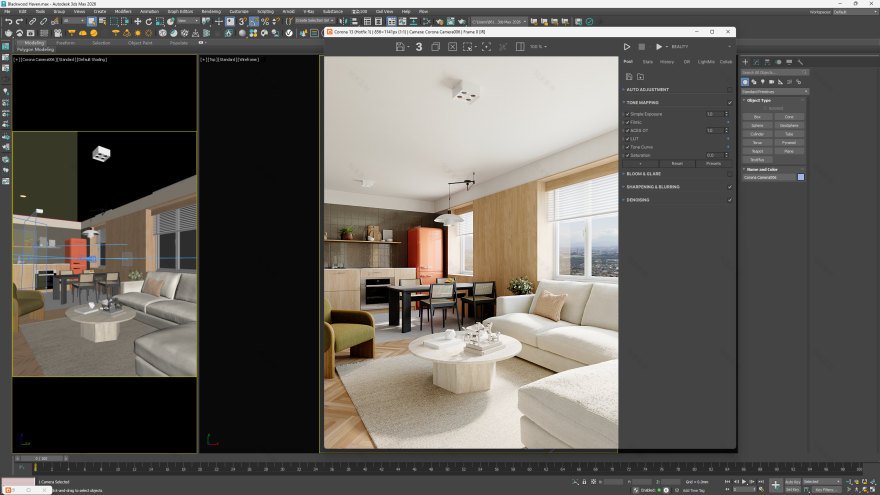Select the Select and Link chain icon

(33, 21)
